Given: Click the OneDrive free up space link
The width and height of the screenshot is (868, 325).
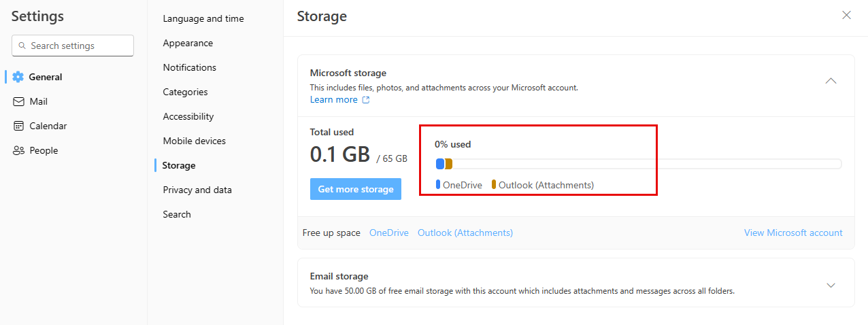Looking at the screenshot, I should click(389, 233).
